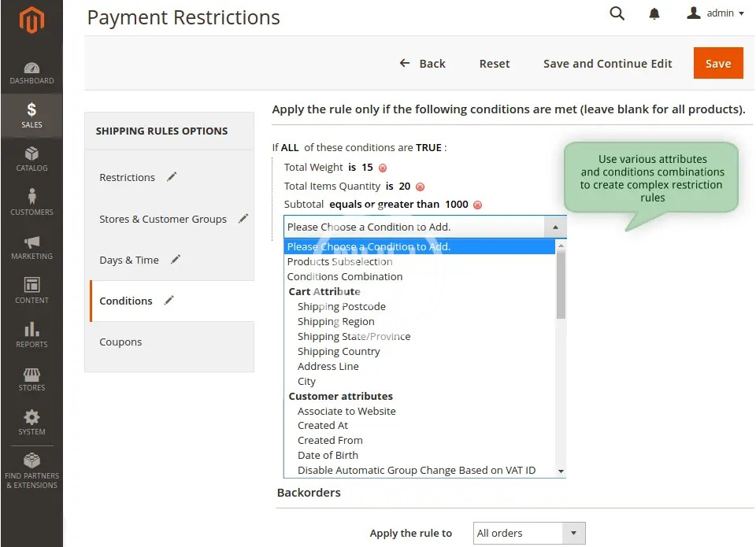Screen dimensions: 756x547
Task: Delete the Subtotal condition with red icon
Action: pyautogui.click(x=477, y=205)
